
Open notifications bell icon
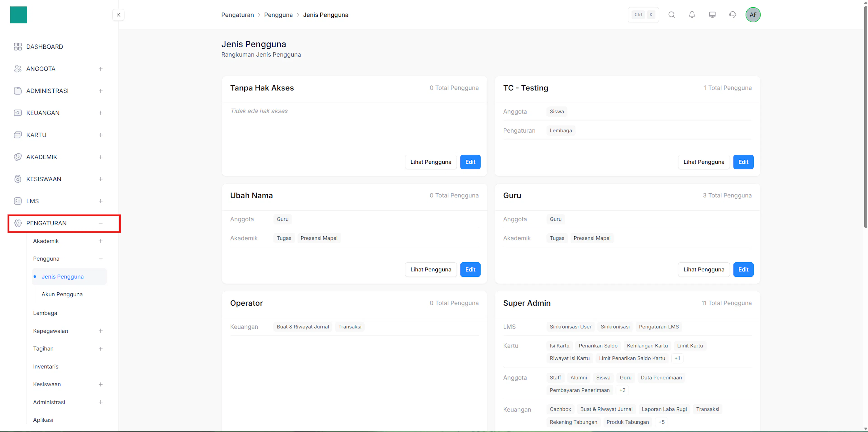point(692,15)
